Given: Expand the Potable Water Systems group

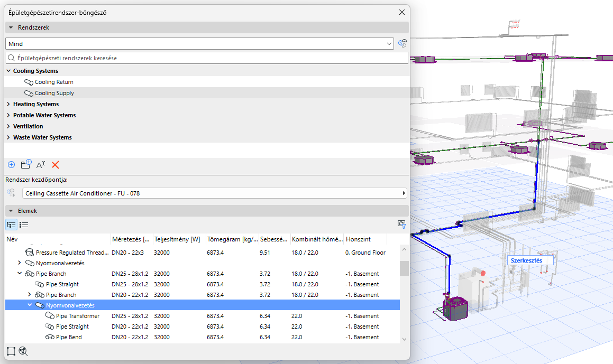Looking at the screenshot, I should click(x=8, y=115).
